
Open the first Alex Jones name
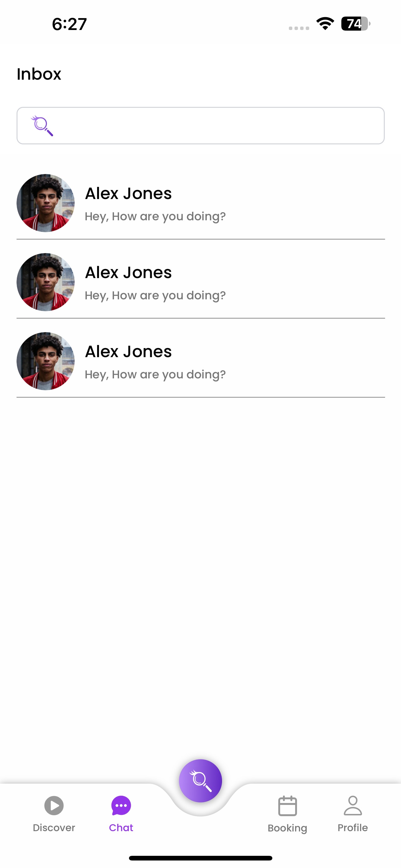[x=128, y=193]
